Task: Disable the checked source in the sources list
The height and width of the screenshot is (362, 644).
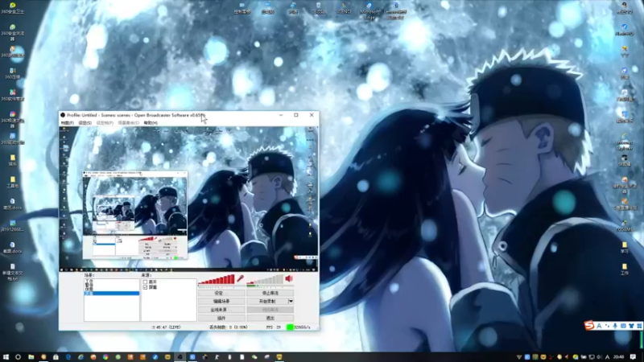Action: point(145,287)
